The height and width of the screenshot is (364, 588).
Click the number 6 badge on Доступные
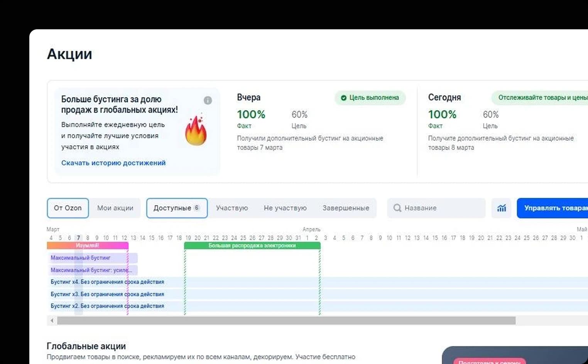tap(197, 208)
